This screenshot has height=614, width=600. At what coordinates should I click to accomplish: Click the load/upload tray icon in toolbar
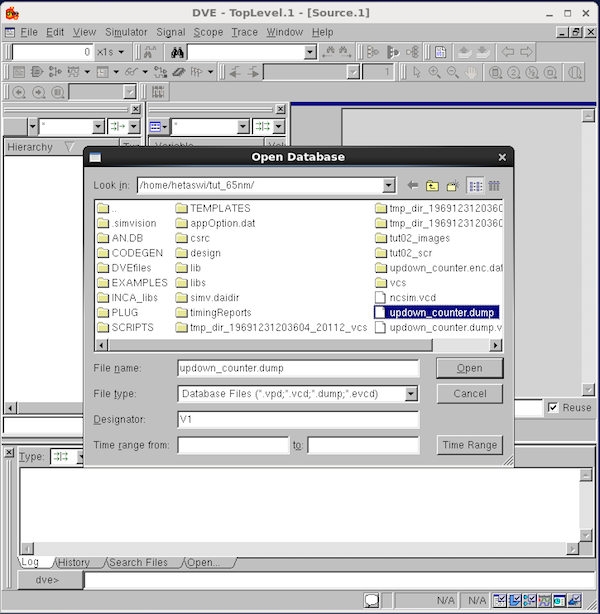(x=464, y=52)
